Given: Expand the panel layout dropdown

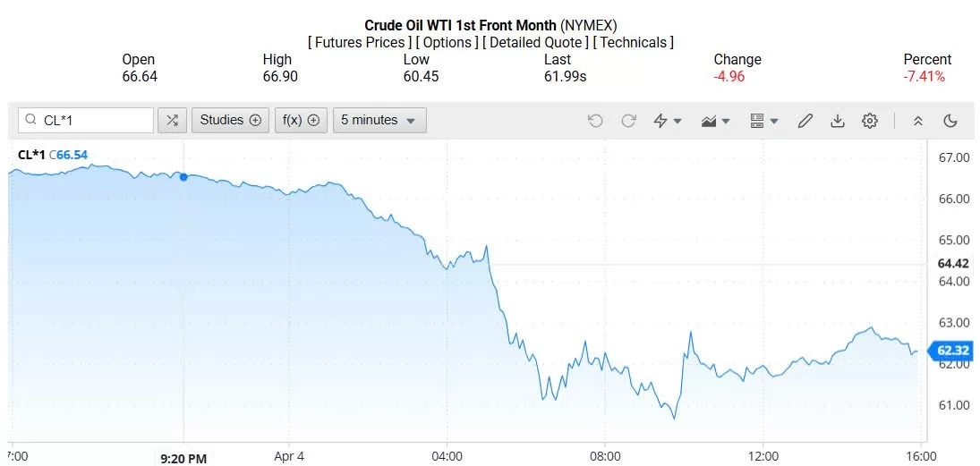Looking at the screenshot, I should click(763, 121).
